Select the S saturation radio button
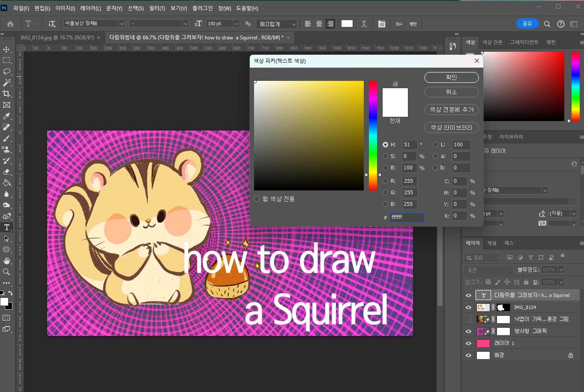This screenshot has height=392, width=584. click(x=386, y=156)
